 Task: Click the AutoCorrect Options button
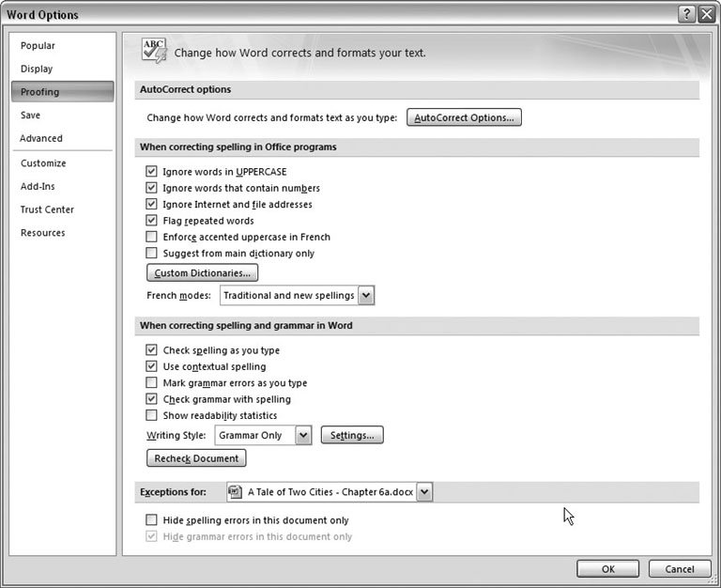[464, 117]
